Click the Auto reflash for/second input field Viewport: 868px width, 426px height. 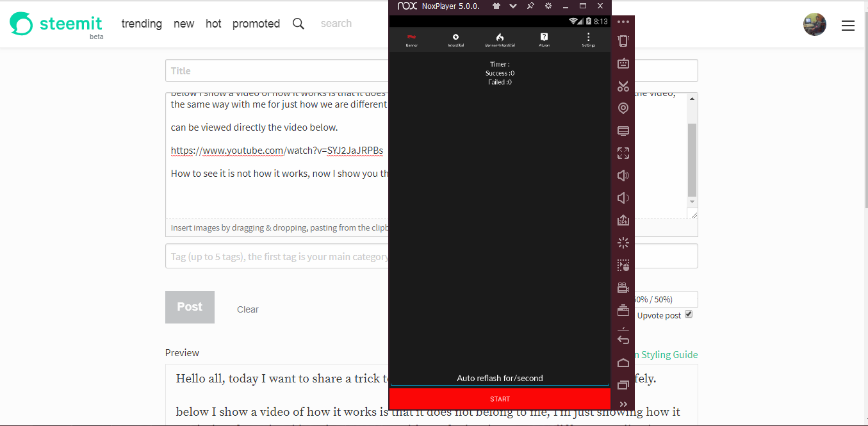(x=500, y=378)
